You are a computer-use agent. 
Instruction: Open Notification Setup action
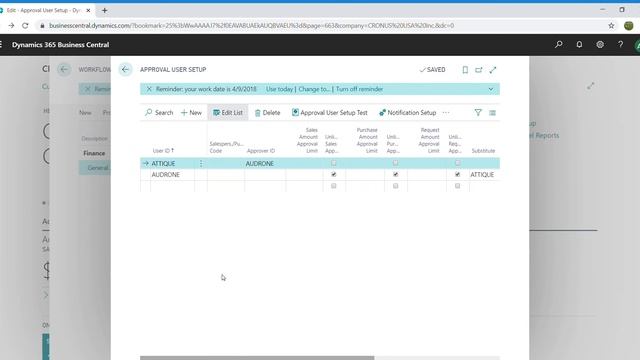point(407,113)
